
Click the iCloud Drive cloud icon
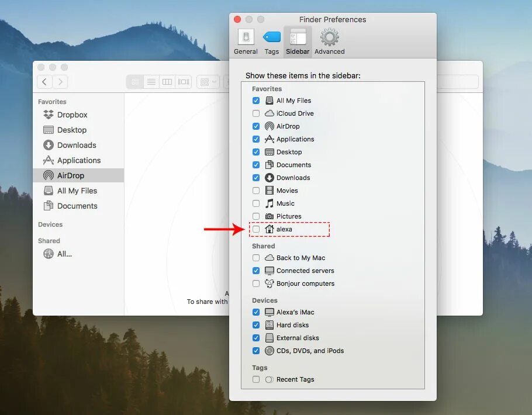pyautogui.click(x=270, y=113)
